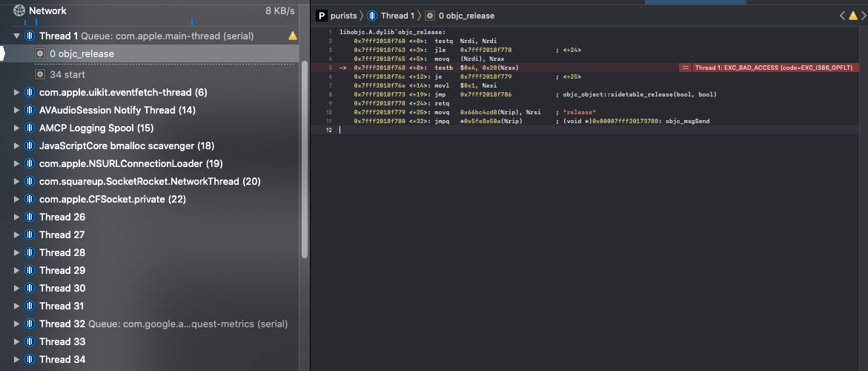868x371 pixels.
Task: Click the gear icon beside 34 start
Action: pyautogui.click(x=40, y=74)
